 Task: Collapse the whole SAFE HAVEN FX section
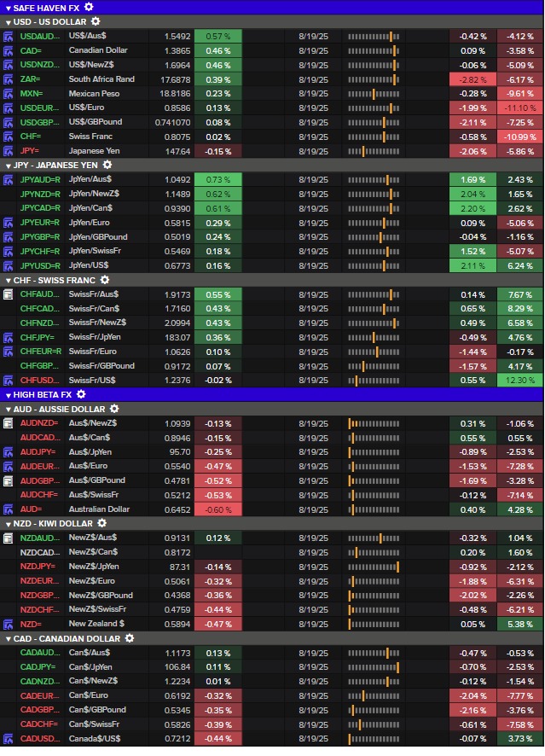8,8
